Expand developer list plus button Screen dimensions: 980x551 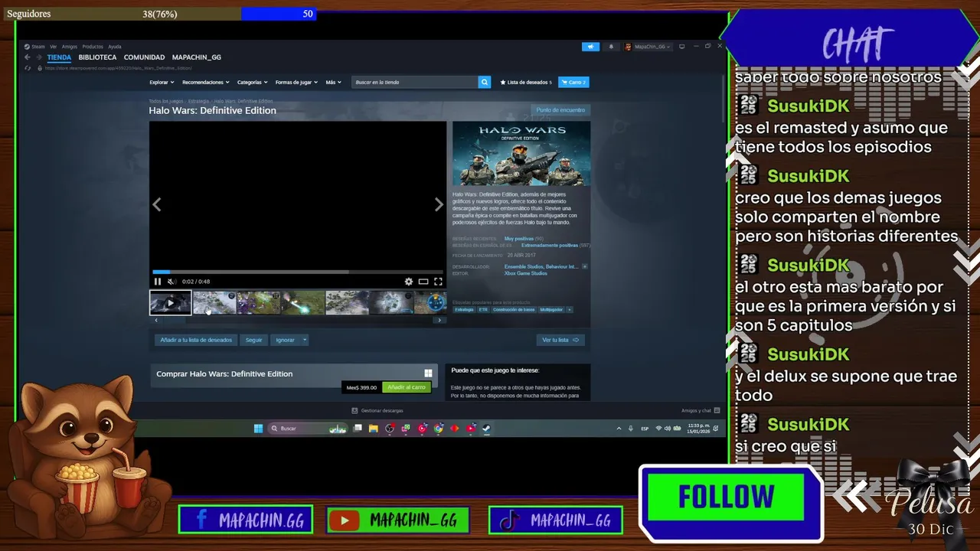pyautogui.click(x=585, y=266)
